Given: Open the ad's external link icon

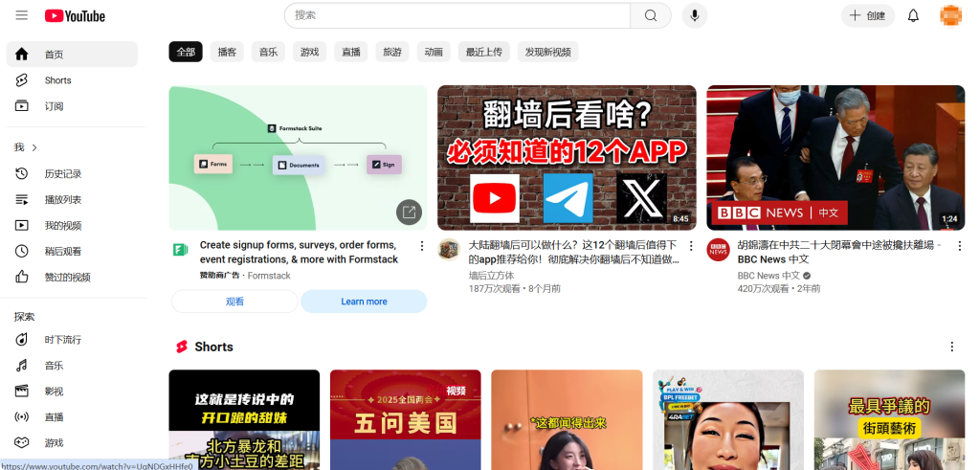Looking at the screenshot, I should [409, 213].
